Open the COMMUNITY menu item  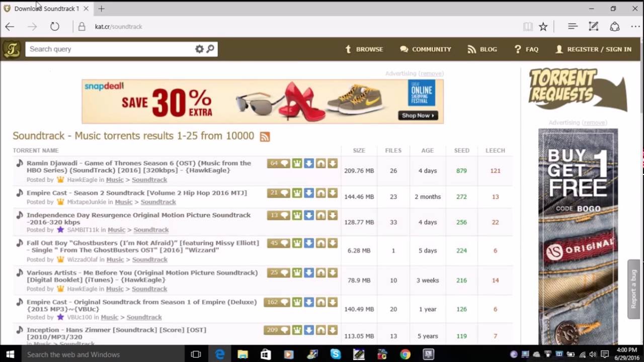tap(426, 49)
